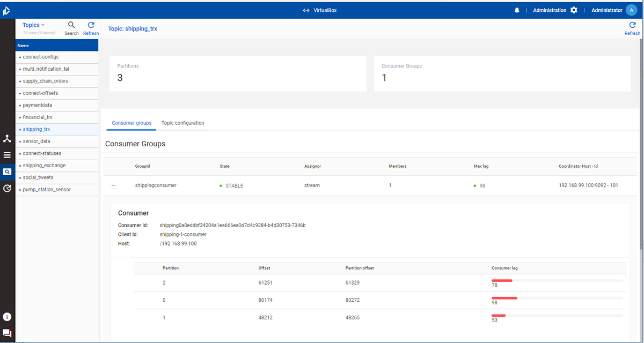Screen dimensions: 644x343
Task: Click the consumer host /192.168.99.100
Action: (178, 243)
